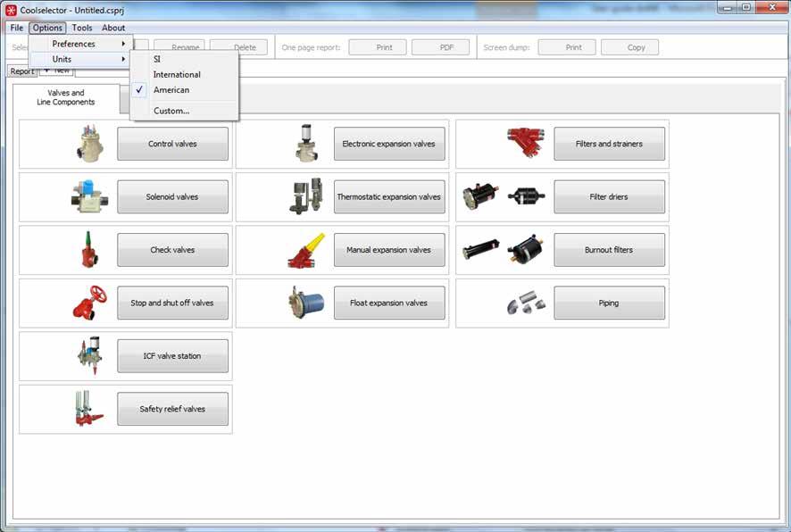The height and width of the screenshot is (532, 791).
Task: Open Filter driers selection
Action: coord(610,196)
